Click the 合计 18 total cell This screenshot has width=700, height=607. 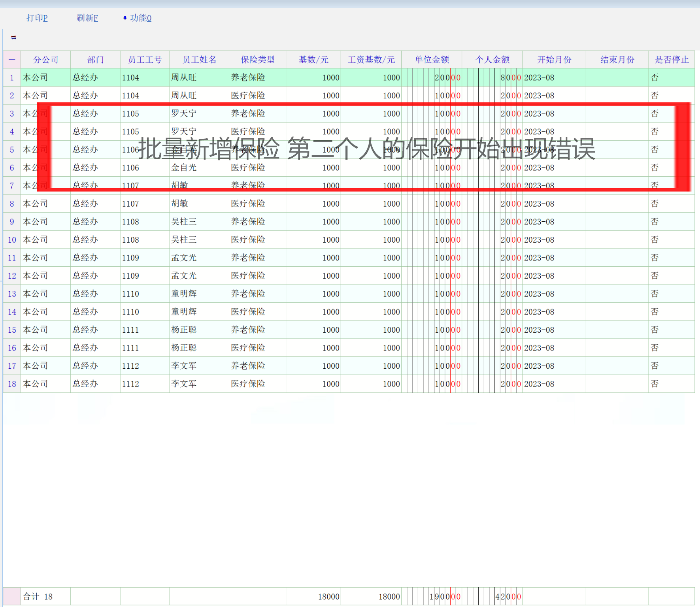pyautogui.click(x=38, y=596)
